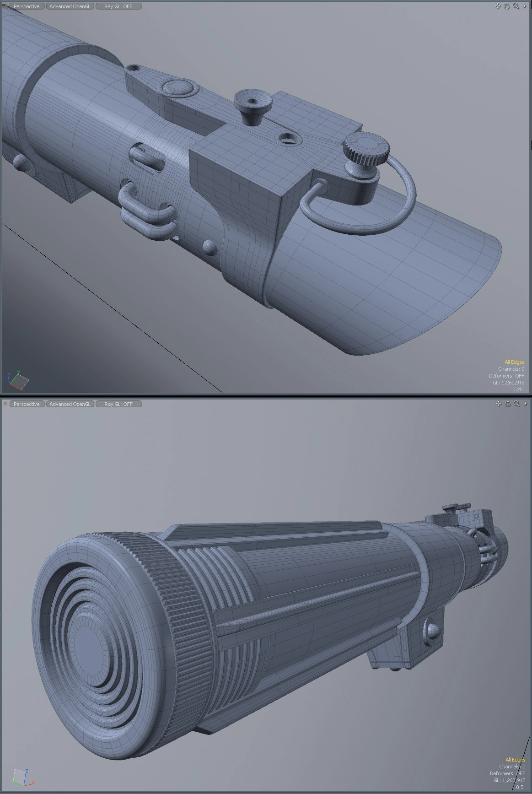Expand the top viewport options arrow

(525, 6)
